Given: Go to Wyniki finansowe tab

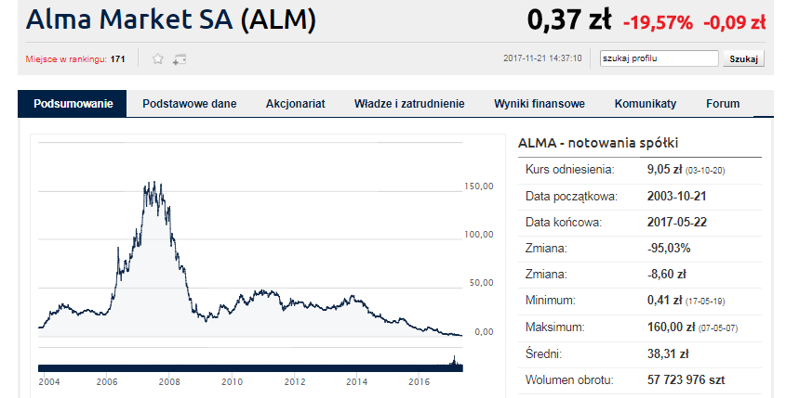Looking at the screenshot, I should 539,104.
